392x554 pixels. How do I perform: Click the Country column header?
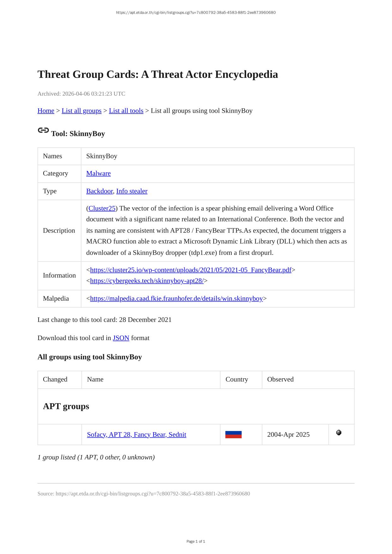tap(237, 379)
